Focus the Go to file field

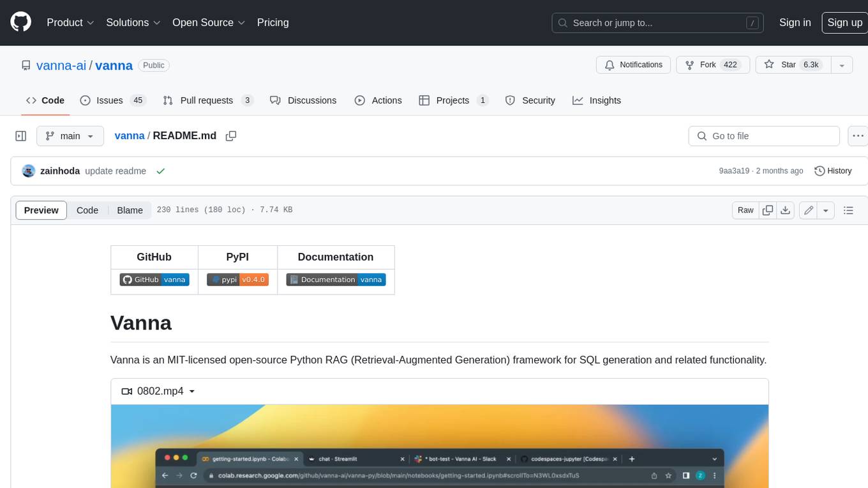click(x=764, y=136)
